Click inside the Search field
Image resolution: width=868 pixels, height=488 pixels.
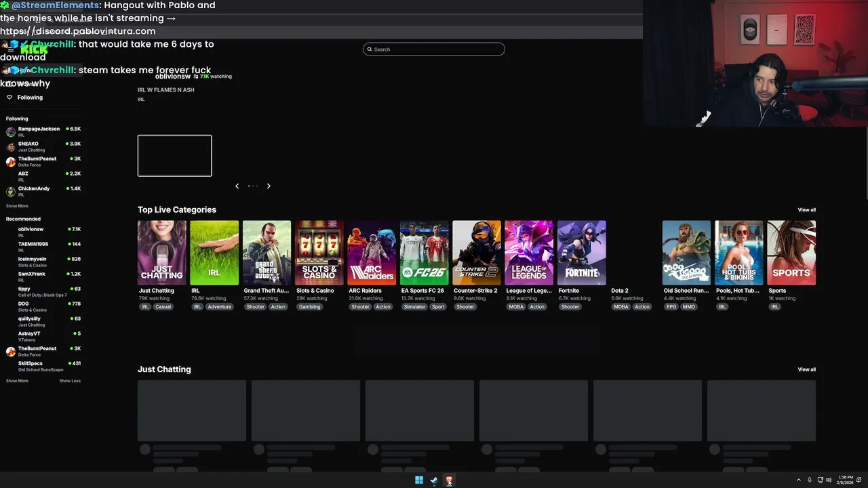pyautogui.click(x=434, y=49)
